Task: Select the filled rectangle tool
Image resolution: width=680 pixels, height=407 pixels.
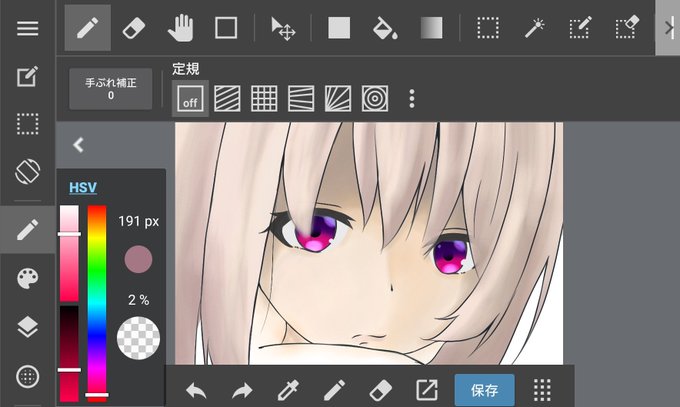Action: tap(339, 28)
